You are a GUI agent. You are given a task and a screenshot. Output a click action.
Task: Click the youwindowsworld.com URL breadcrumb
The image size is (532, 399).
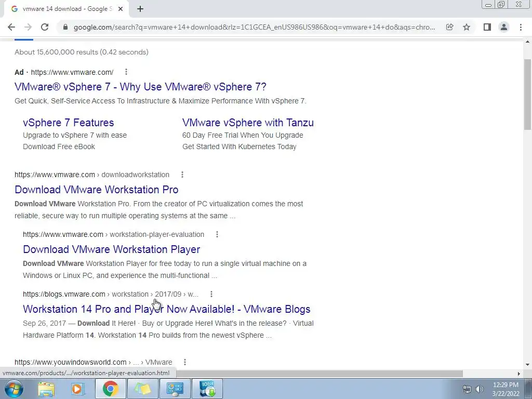94,362
